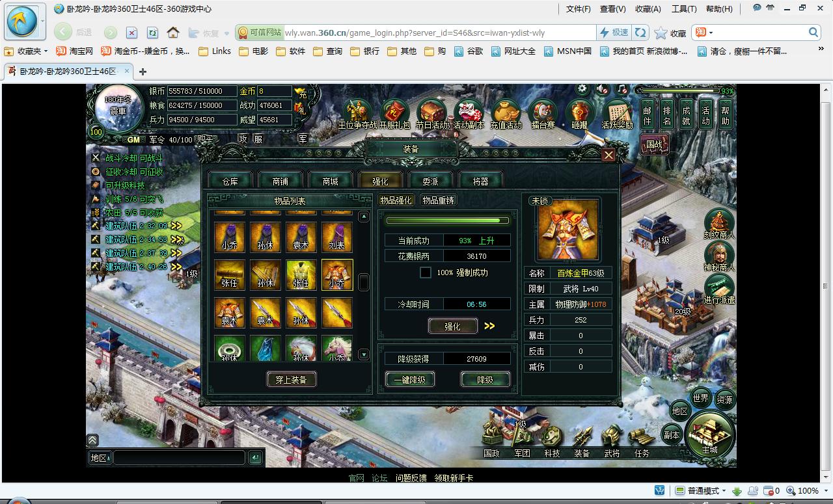The width and height of the screenshot is (833, 504).
Task: Click item list scroll down arrow
Action: pyautogui.click(x=364, y=354)
